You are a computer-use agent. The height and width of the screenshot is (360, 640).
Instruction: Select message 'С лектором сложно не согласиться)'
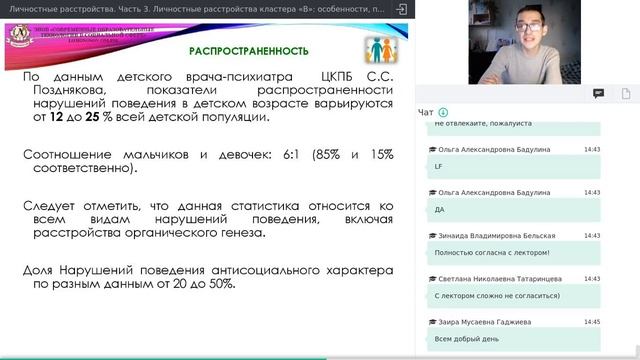point(513,296)
